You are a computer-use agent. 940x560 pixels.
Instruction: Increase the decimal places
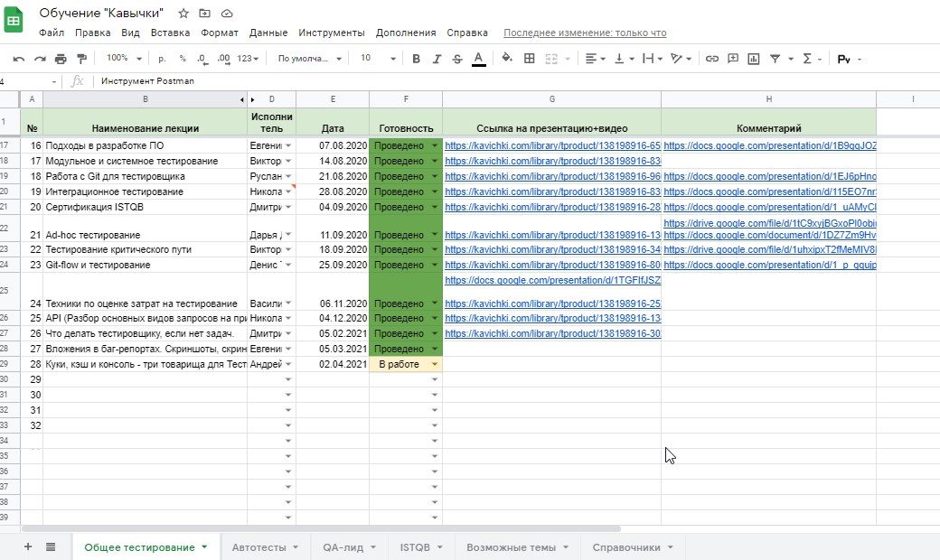(x=223, y=59)
